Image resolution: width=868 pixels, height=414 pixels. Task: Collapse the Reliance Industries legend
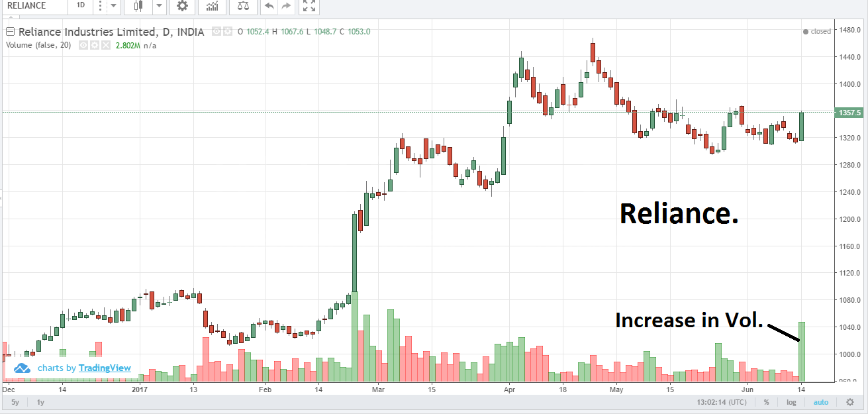point(10,32)
